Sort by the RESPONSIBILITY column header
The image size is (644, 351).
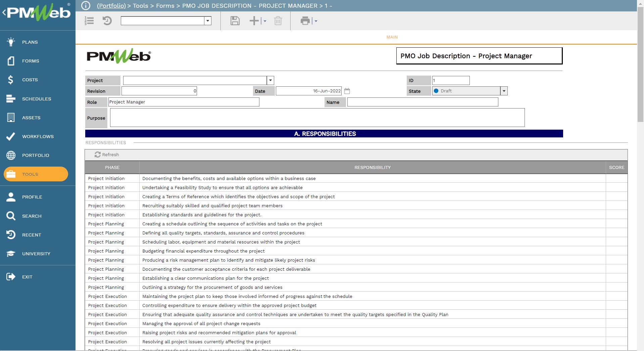pos(373,167)
